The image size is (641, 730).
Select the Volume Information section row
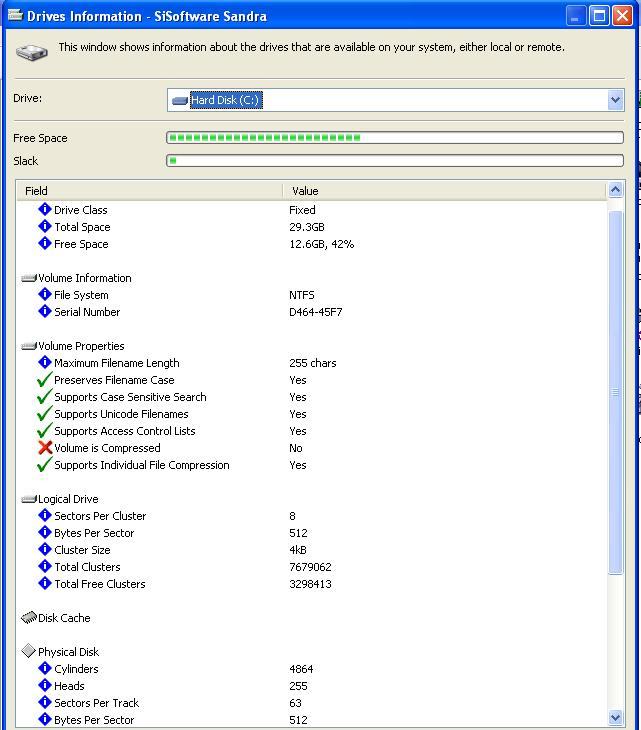coord(312,278)
